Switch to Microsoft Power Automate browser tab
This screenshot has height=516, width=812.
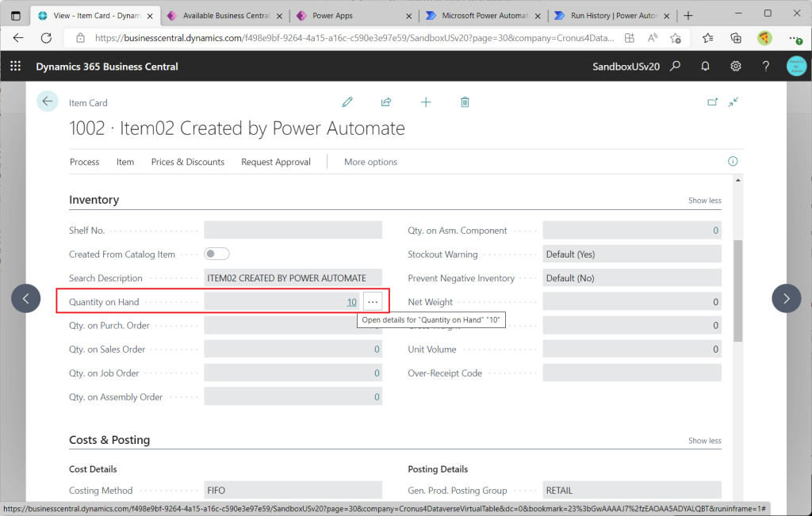(x=483, y=16)
